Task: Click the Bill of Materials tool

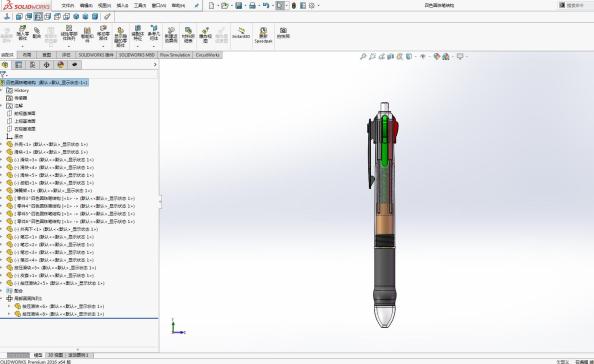Action: [188, 35]
